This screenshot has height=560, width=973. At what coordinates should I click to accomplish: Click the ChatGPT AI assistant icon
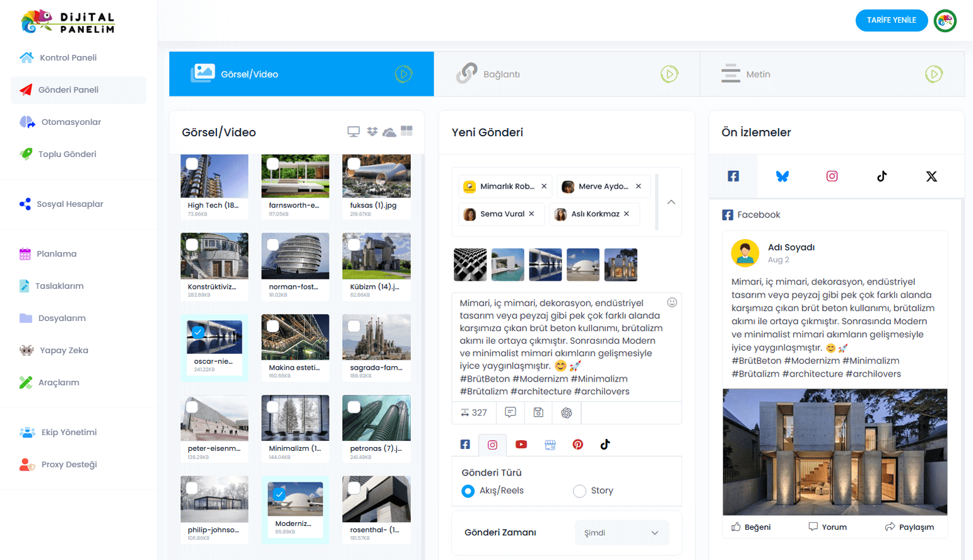566,412
